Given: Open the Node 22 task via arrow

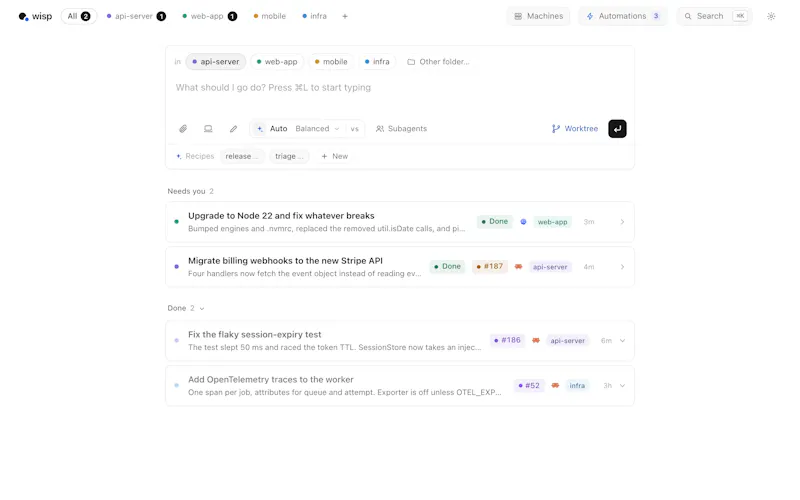Looking at the screenshot, I should (622, 222).
